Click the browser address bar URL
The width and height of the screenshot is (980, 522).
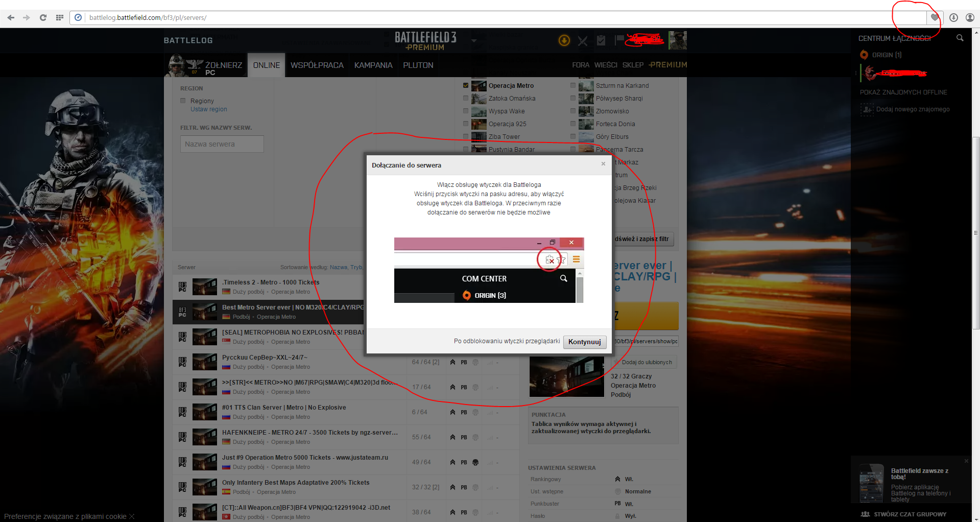pyautogui.click(x=148, y=17)
